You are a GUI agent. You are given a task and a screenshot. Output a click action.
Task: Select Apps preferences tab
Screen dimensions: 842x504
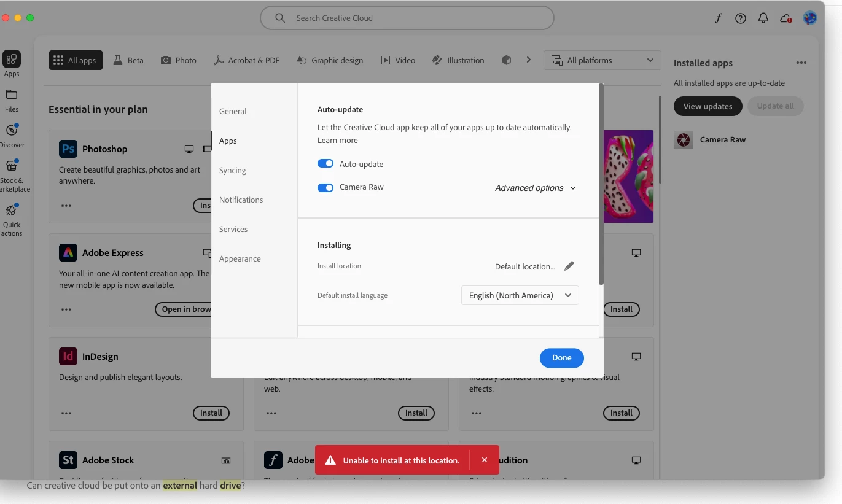tap(228, 141)
